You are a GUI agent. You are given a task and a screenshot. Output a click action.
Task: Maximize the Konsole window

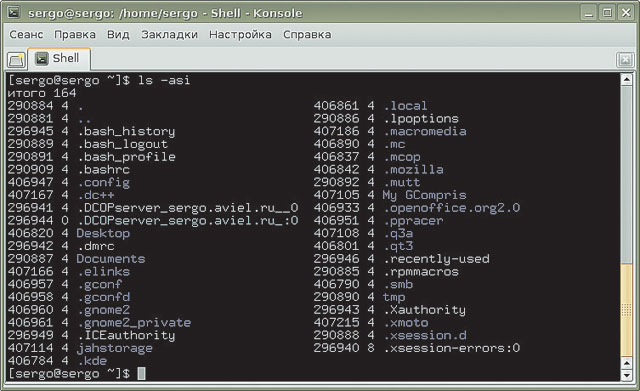[607, 13]
